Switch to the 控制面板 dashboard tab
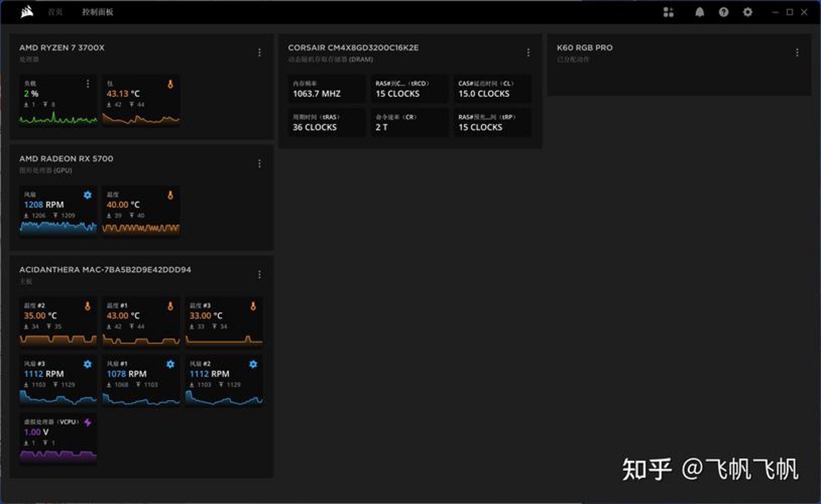Image resolution: width=821 pixels, height=504 pixels. [x=97, y=12]
